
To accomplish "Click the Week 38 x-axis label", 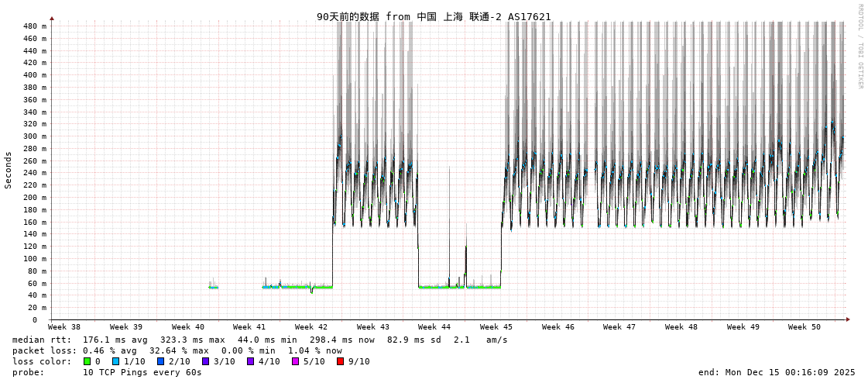I will point(64,327).
